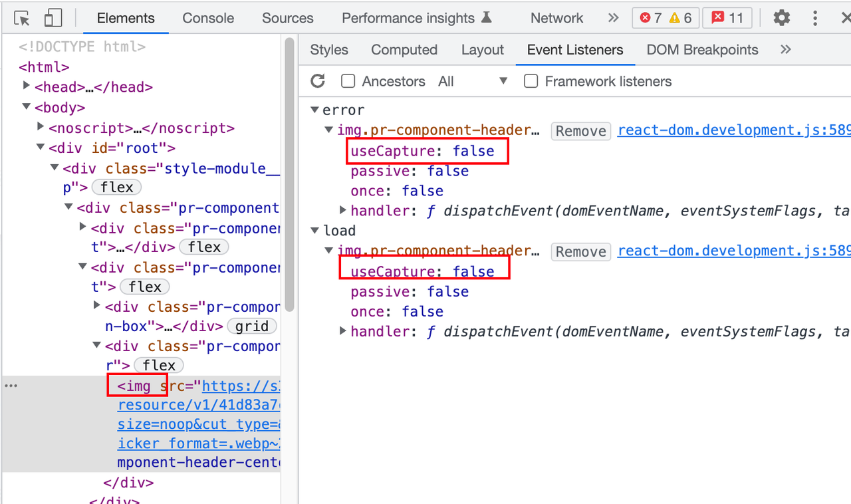Expand the handler under error listener
This screenshot has height=504, width=851.
(x=343, y=210)
